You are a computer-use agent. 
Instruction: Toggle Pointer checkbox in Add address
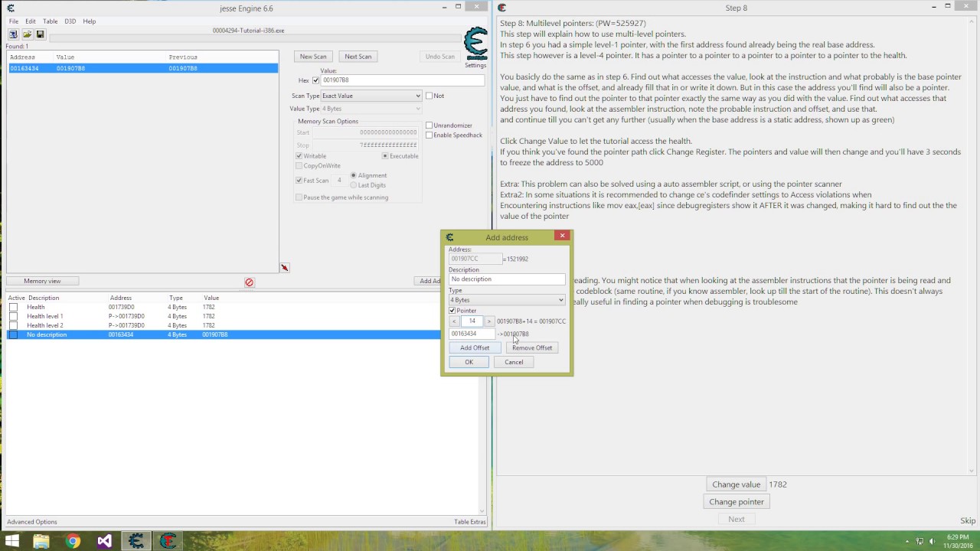point(452,311)
